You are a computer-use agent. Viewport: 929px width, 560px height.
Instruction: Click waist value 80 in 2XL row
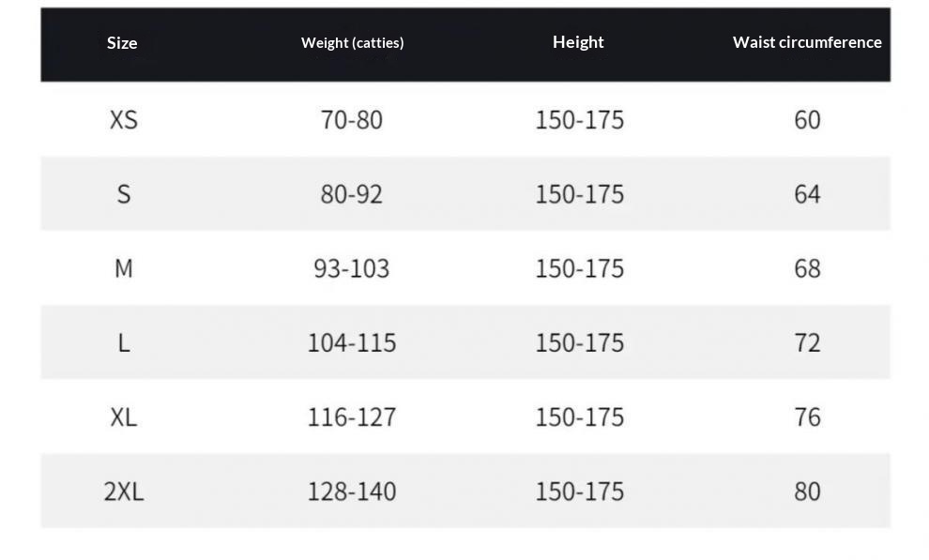(x=807, y=491)
